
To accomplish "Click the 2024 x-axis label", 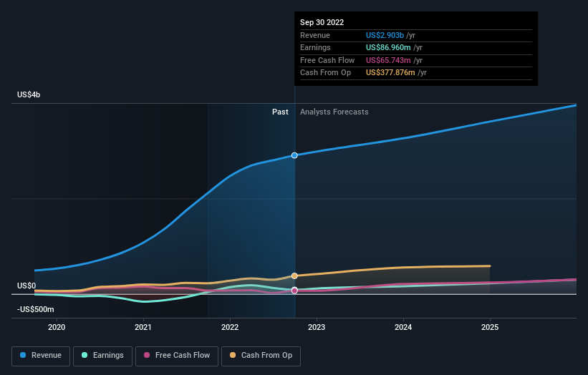I will tap(403, 328).
